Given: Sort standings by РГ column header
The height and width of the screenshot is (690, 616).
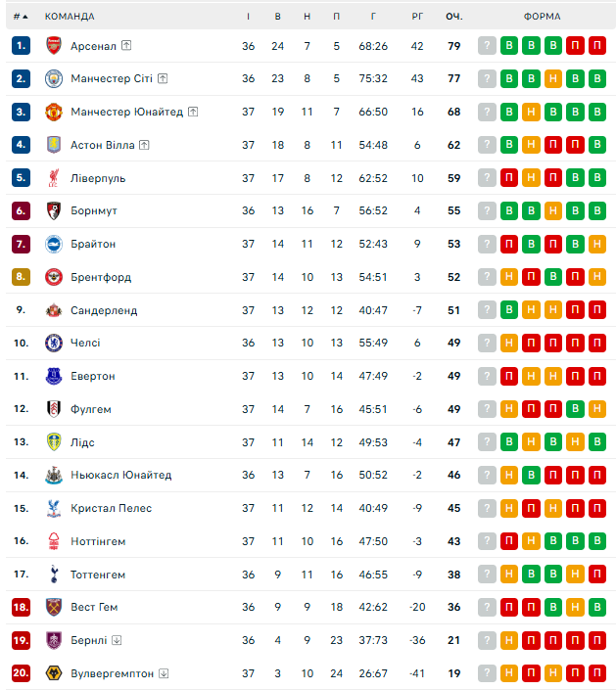Looking at the screenshot, I should [x=417, y=17].
